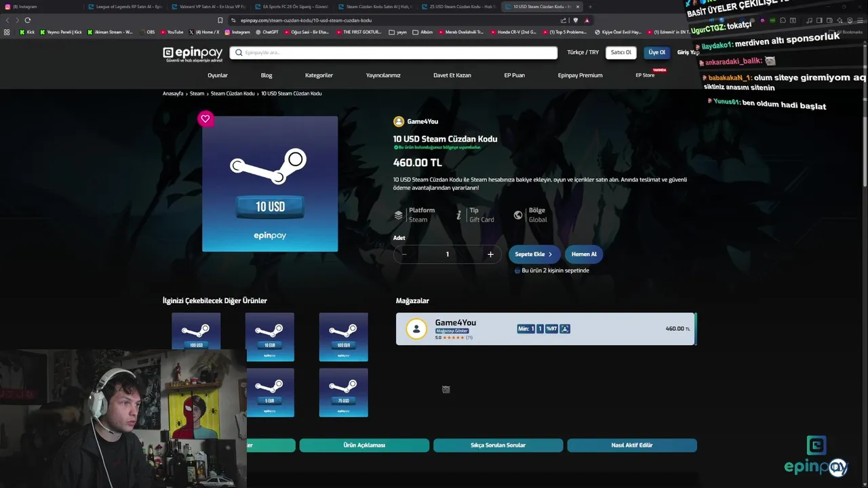Viewport: 868px width, 488px height.
Task: Open Yayıncılarımız menu item
Action: pyautogui.click(x=383, y=75)
